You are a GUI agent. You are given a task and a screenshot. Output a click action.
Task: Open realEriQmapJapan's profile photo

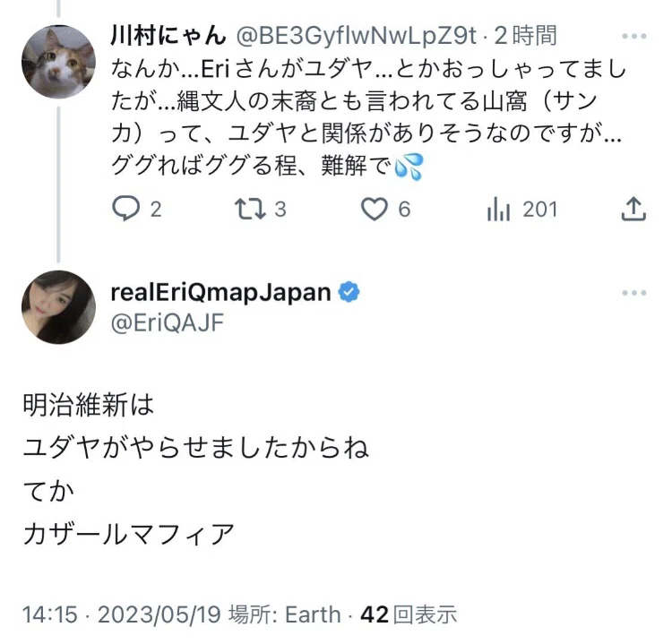58,307
